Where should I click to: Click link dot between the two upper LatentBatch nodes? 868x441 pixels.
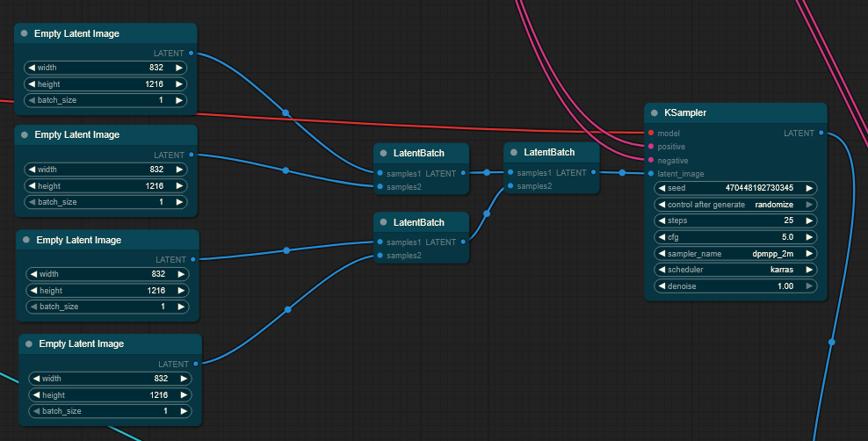pyautogui.click(x=487, y=173)
